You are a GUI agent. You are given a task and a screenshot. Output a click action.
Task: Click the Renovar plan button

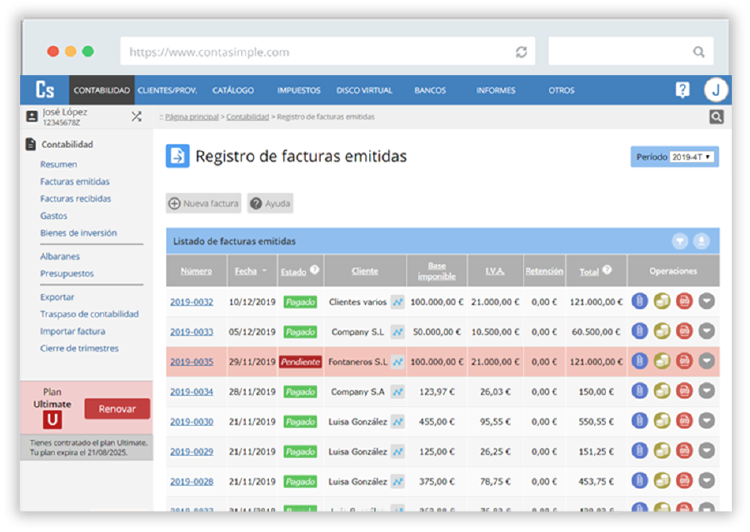pos(117,408)
